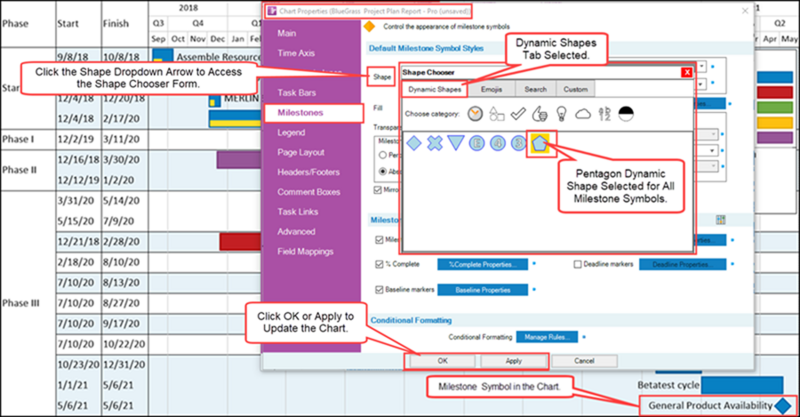Open the Comment Boxes section

309,192
